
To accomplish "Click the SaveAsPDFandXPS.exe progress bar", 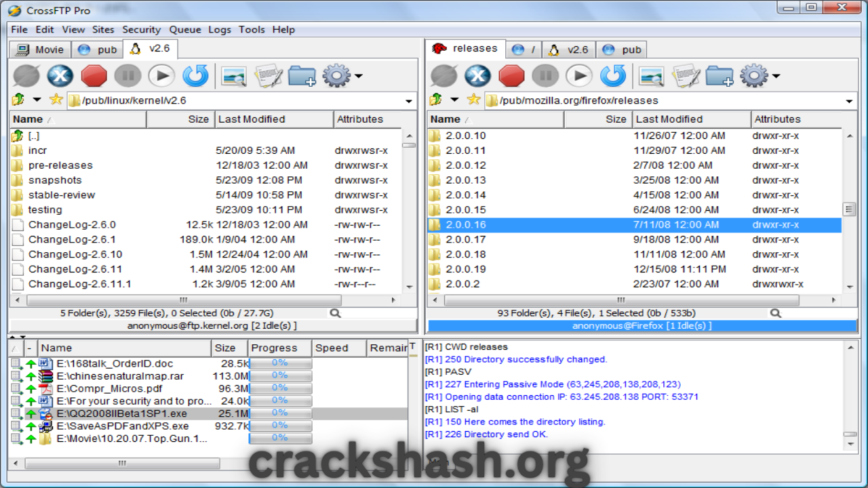I will pyautogui.click(x=280, y=426).
